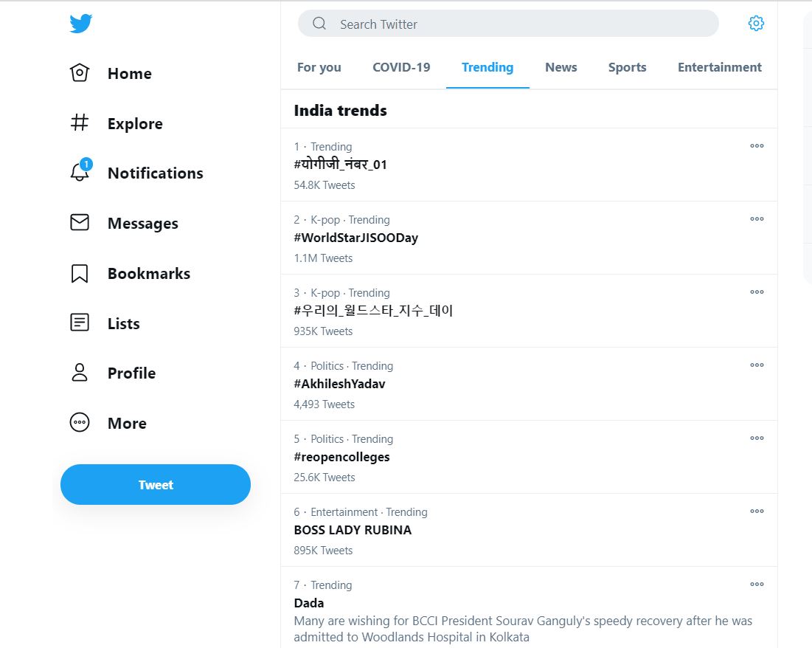Click the Lists icon
The width and height of the screenshot is (812, 648).
pos(80,323)
